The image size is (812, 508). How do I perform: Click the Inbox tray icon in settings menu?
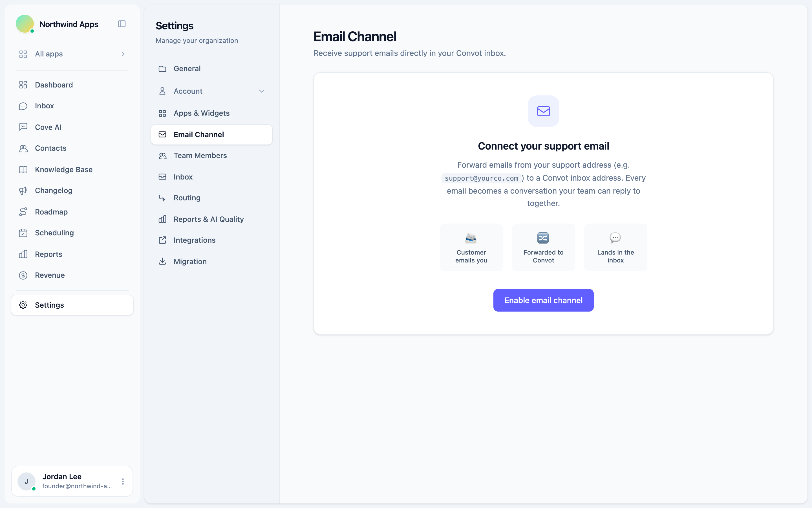tap(162, 177)
